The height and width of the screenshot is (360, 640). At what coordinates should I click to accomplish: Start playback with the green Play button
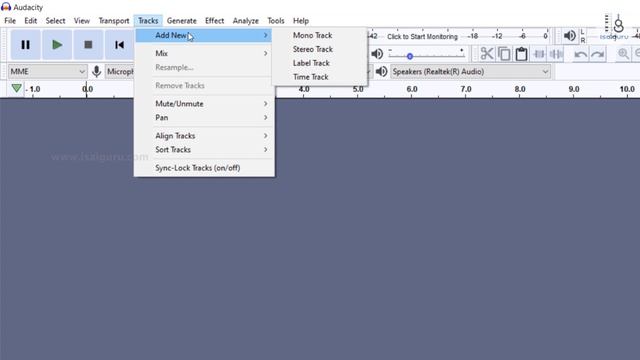[57, 44]
